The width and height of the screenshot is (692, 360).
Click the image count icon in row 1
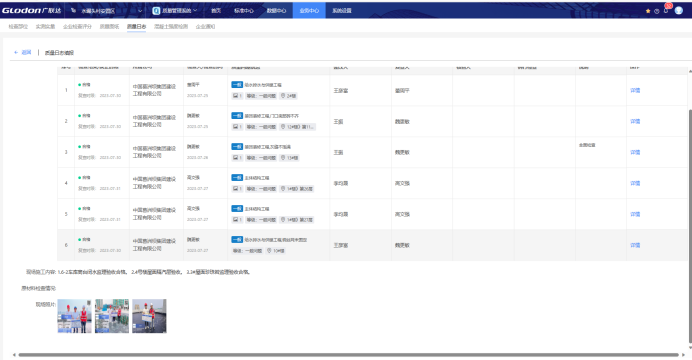pyautogui.click(x=237, y=96)
